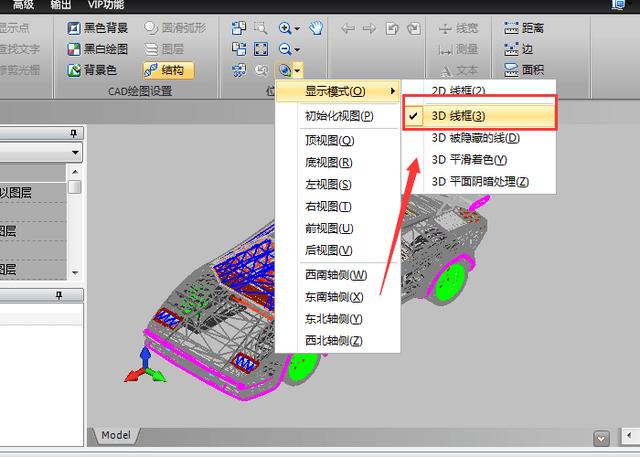Click the top-left window arrange icon
640x457 pixels.
[239, 28]
